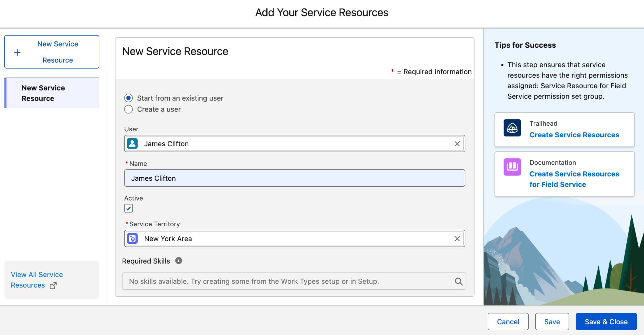
Task: Click the Save & Close button
Action: pyautogui.click(x=606, y=321)
